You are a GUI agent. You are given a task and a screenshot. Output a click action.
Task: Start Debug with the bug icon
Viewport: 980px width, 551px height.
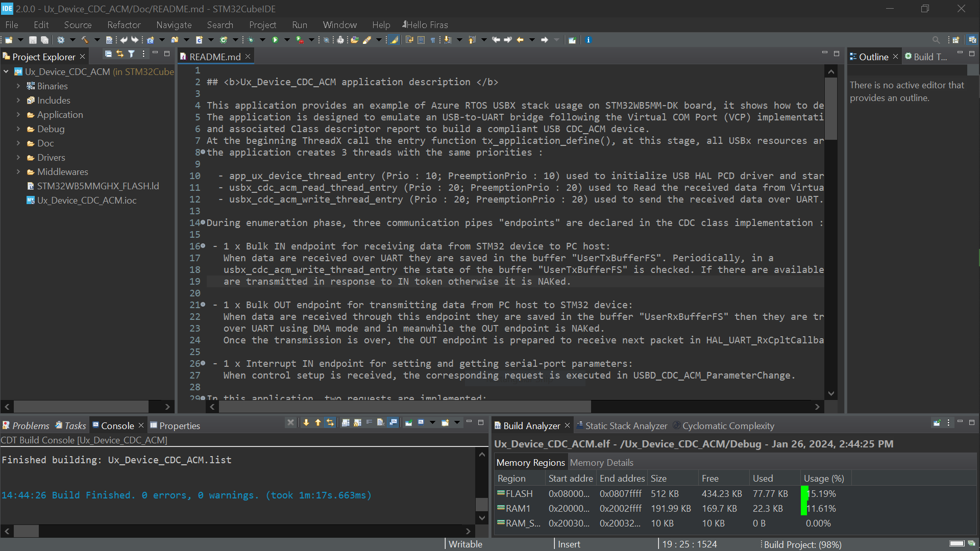[251, 40]
